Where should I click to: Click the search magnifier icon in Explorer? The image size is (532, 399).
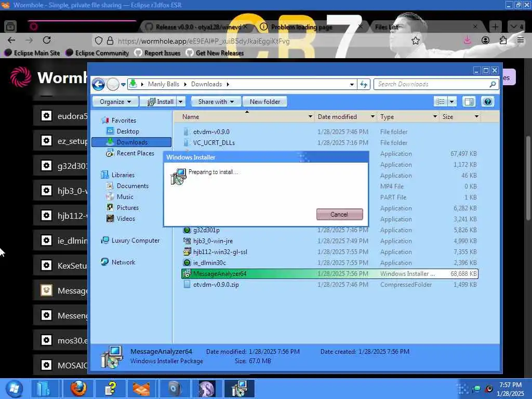(493, 84)
